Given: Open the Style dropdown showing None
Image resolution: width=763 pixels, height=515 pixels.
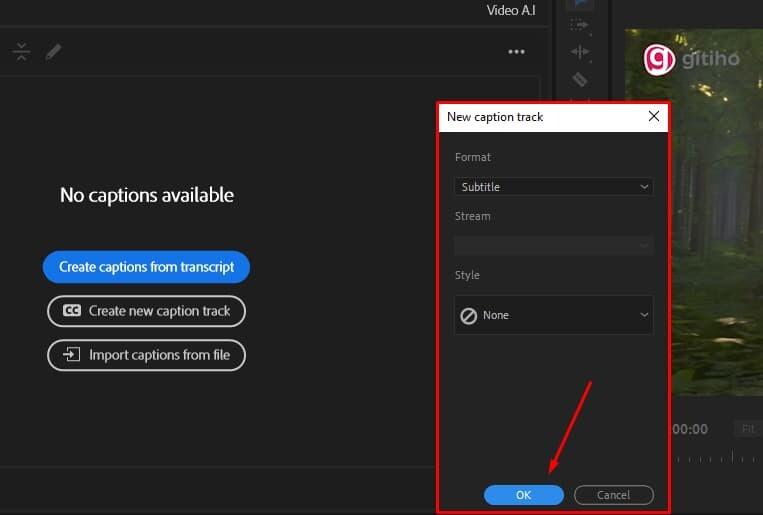Looking at the screenshot, I should (x=554, y=315).
